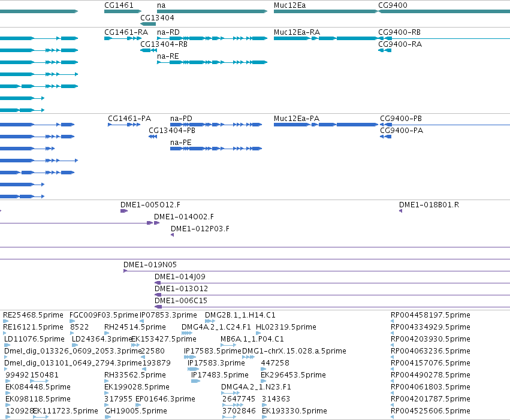The height and width of the screenshot is (420, 510).
Task: Select transcript na-RD
Action: [168, 32]
